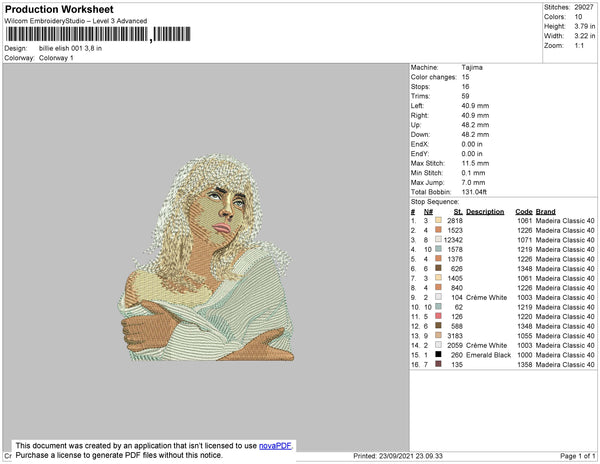Click the Min Stitch value '0.1 mm'
Screen dimensions: 600x464
point(473,173)
